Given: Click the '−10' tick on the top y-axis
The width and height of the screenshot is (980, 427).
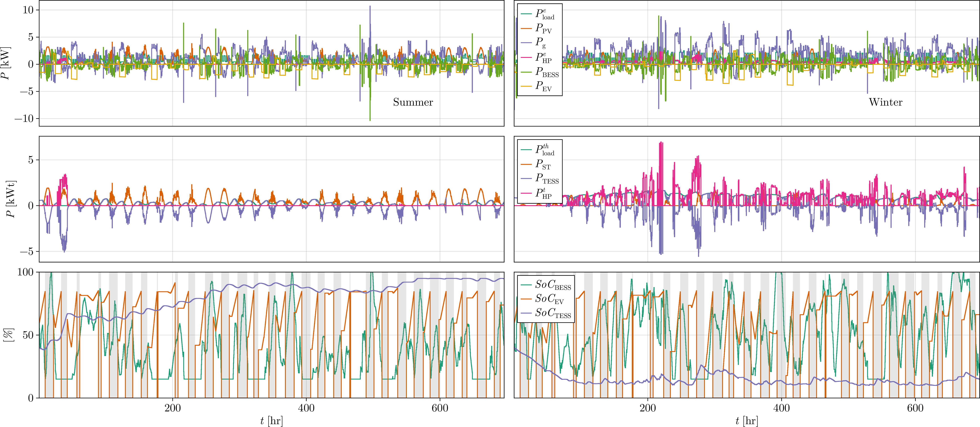Looking at the screenshot, I should pyautogui.click(x=24, y=118).
